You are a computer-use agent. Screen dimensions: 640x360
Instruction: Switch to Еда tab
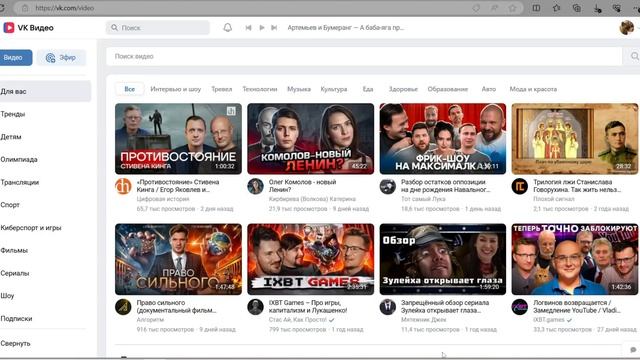368,89
